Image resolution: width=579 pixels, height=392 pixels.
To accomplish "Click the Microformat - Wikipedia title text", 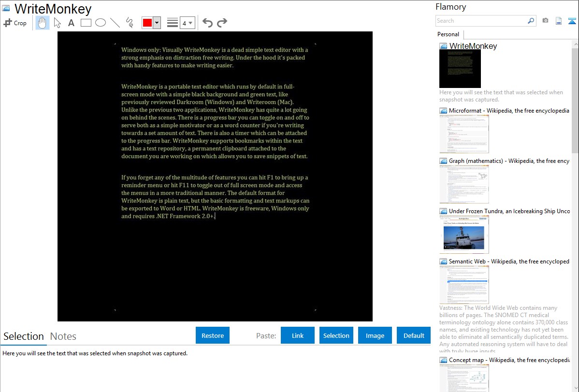I will click(509, 111).
